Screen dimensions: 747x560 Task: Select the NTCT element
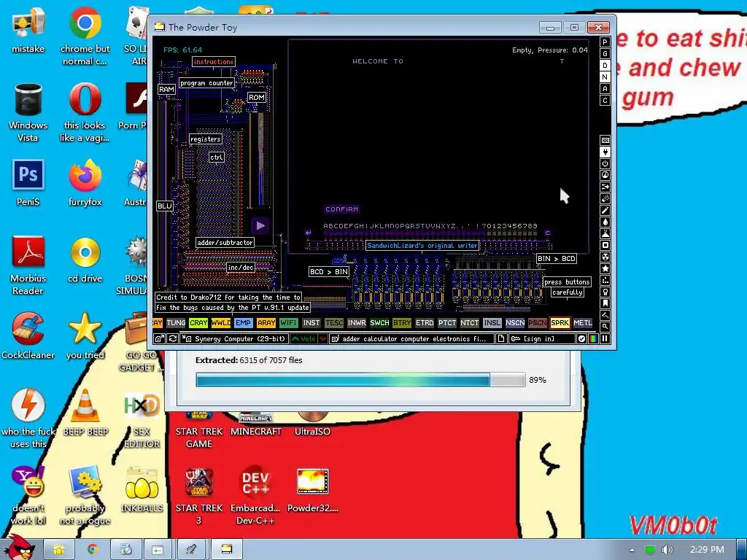tap(469, 323)
